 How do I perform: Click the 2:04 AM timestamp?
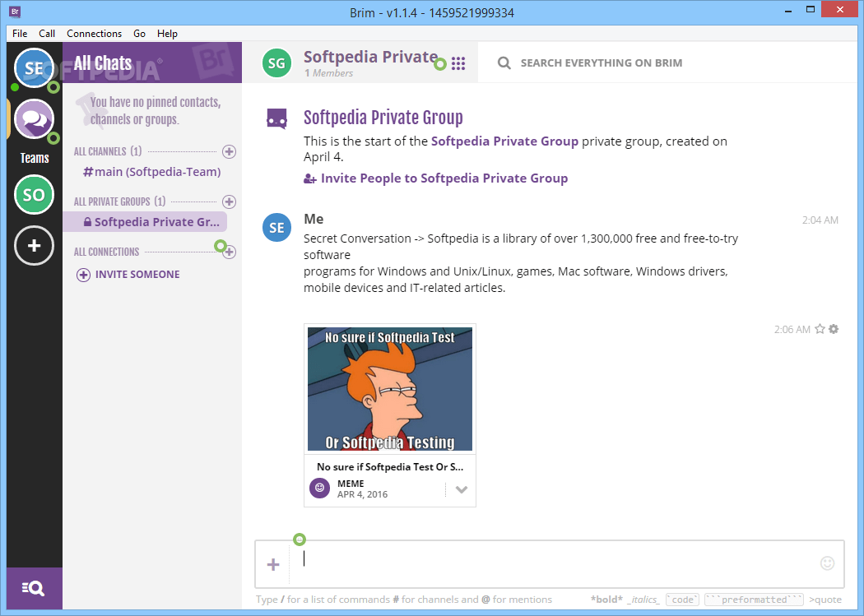820,220
